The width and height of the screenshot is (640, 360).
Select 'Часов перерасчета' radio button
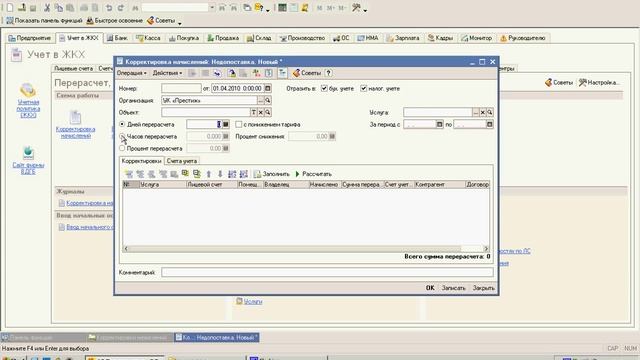(122, 136)
